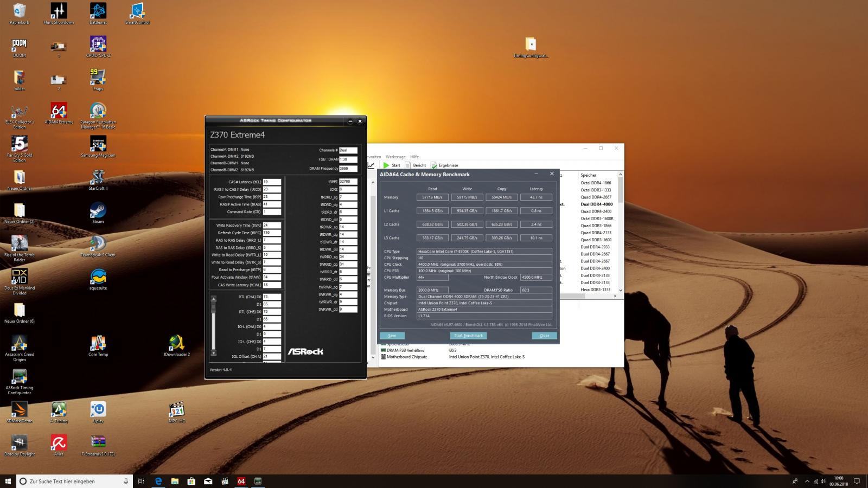Open the Battle.net desktop shortcut
Viewport: 868px width, 488px height.
pyautogui.click(x=98, y=14)
